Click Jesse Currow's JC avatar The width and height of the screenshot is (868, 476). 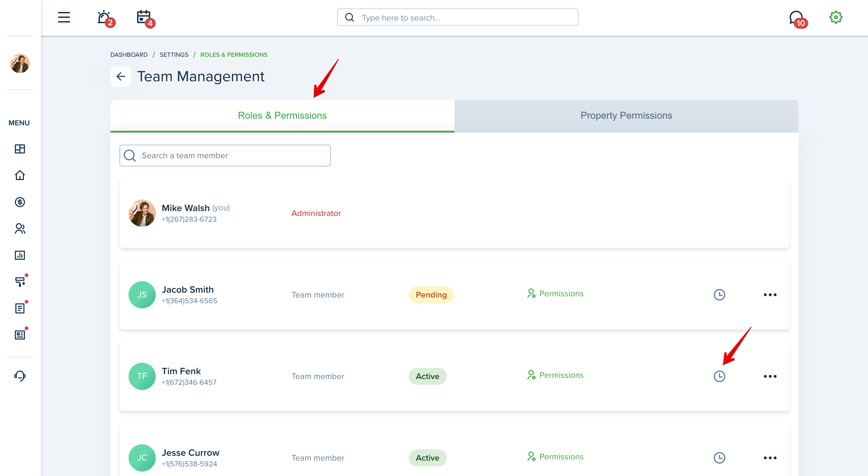coord(142,458)
